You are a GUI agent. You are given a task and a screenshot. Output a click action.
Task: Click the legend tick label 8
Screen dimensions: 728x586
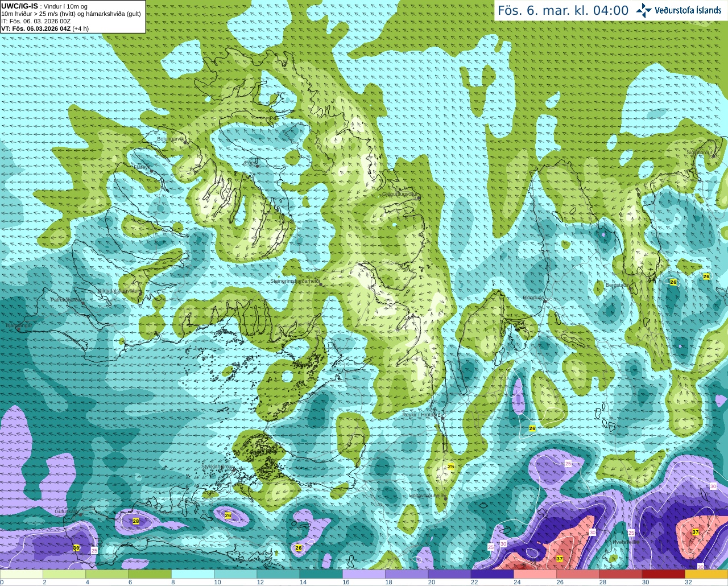(172, 582)
